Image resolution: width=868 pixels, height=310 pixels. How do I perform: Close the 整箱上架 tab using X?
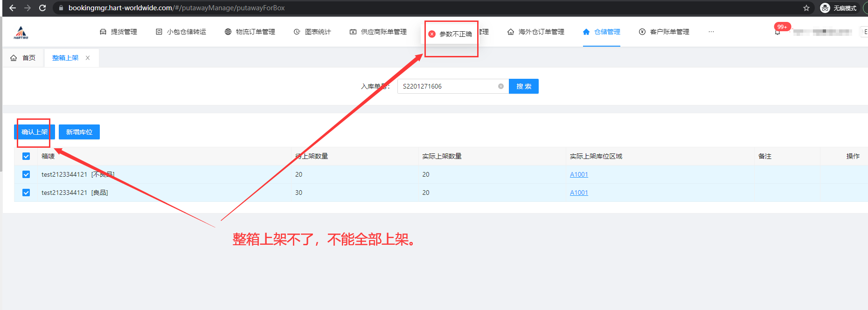88,58
